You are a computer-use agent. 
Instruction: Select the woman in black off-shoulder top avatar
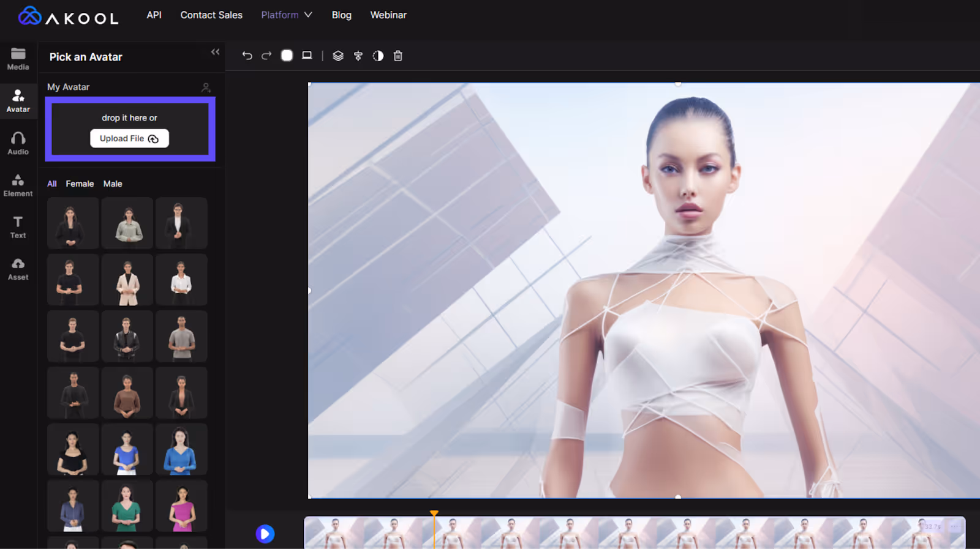(72, 449)
